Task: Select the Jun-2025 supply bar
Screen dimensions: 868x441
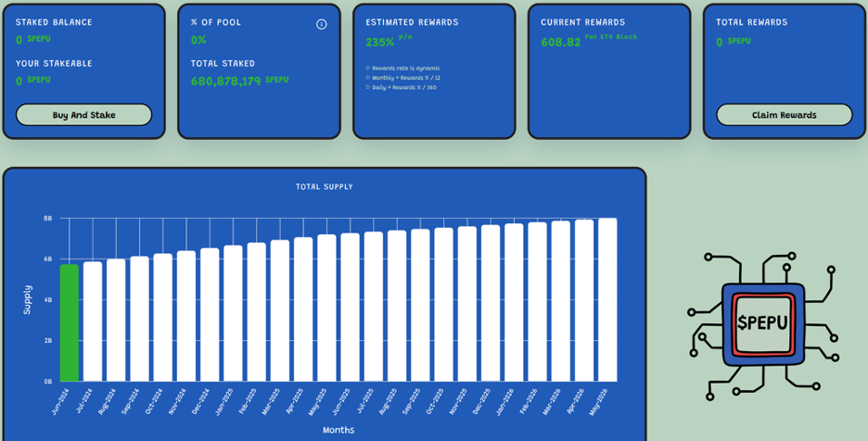Action: pyautogui.click(x=350, y=307)
